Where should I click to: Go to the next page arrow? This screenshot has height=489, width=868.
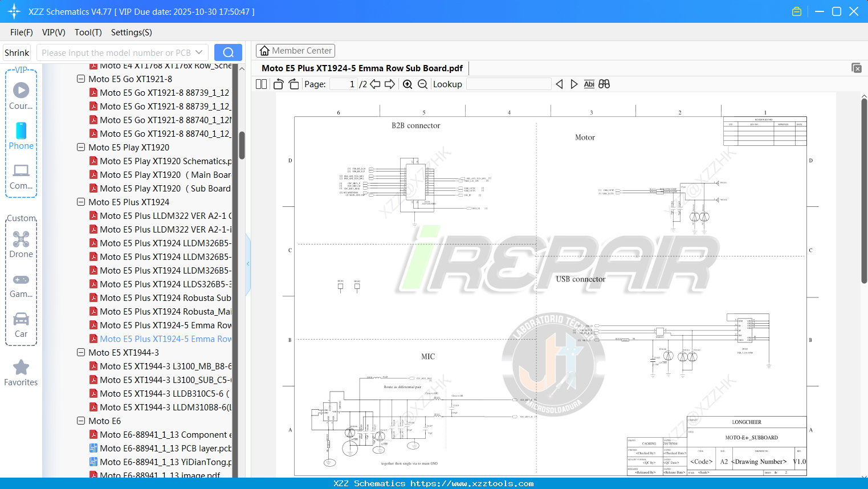tap(390, 84)
